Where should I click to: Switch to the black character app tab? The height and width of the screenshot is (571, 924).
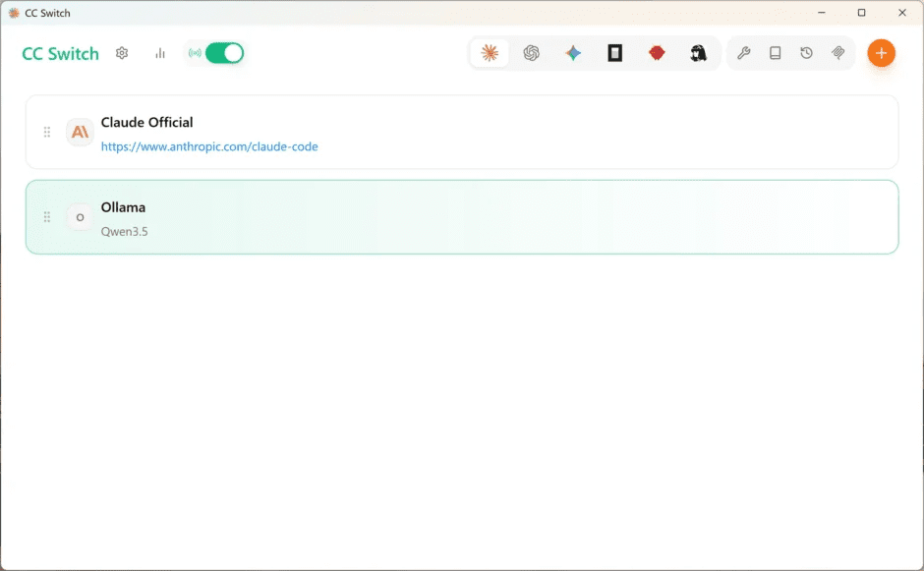698,53
